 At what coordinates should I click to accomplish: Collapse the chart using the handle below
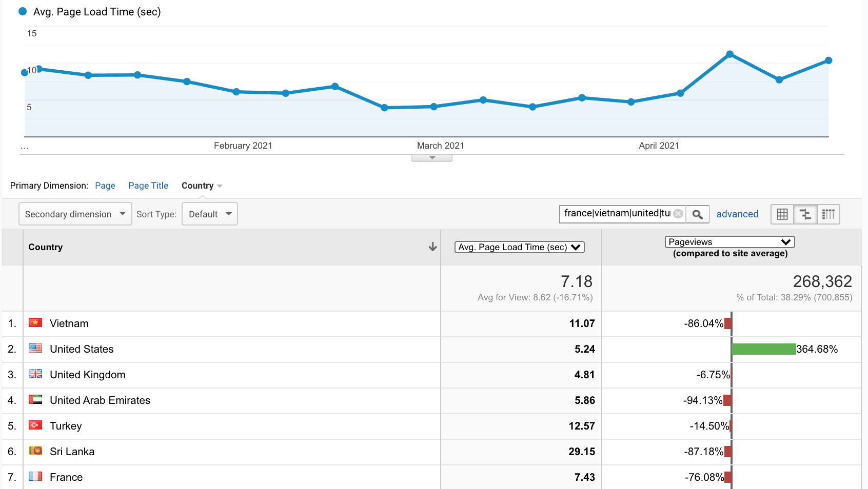432,158
